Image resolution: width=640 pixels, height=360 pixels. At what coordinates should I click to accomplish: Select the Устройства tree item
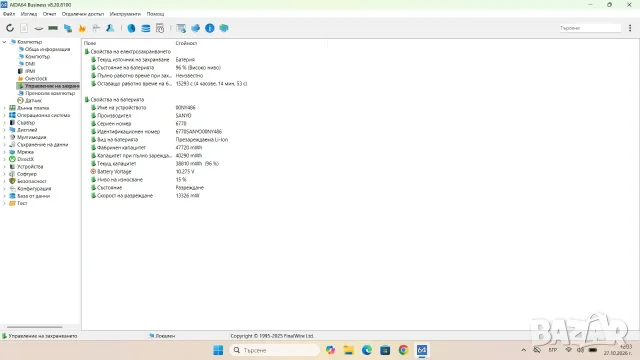(30, 167)
